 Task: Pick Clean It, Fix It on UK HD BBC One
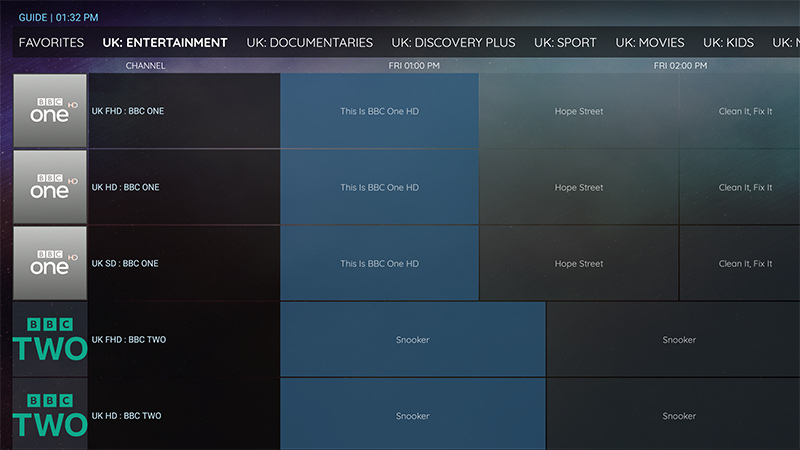745,187
